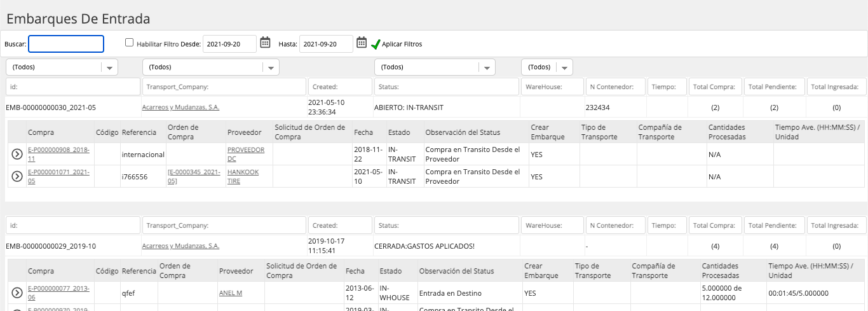Click first Transport_Company: filter field

tap(224, 86)
